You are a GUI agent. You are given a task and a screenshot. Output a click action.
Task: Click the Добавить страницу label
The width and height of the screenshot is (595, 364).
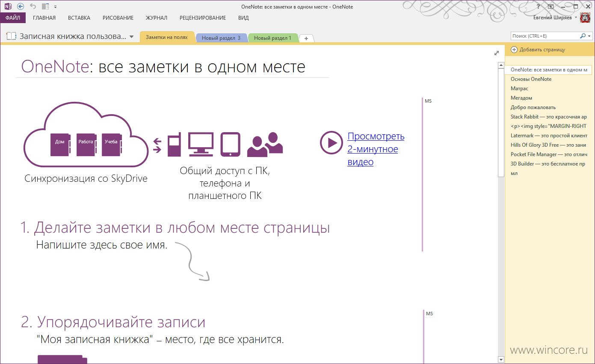click(542, 50)
